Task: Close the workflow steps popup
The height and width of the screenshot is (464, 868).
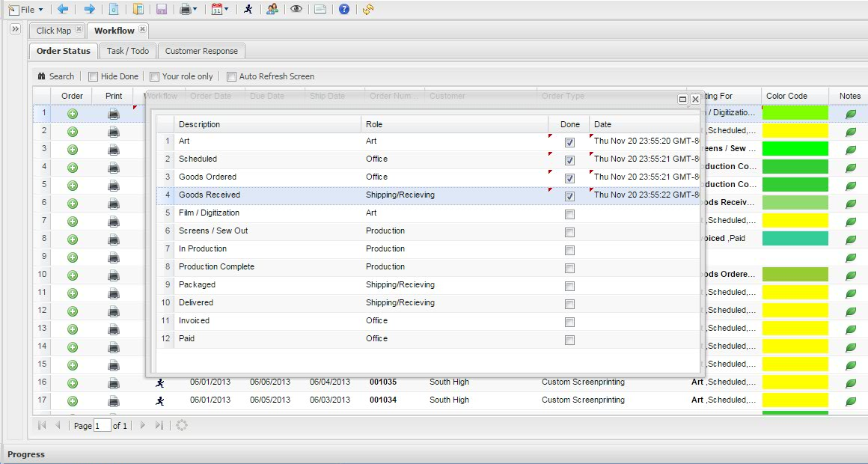Action: click(x=695, y=99)
